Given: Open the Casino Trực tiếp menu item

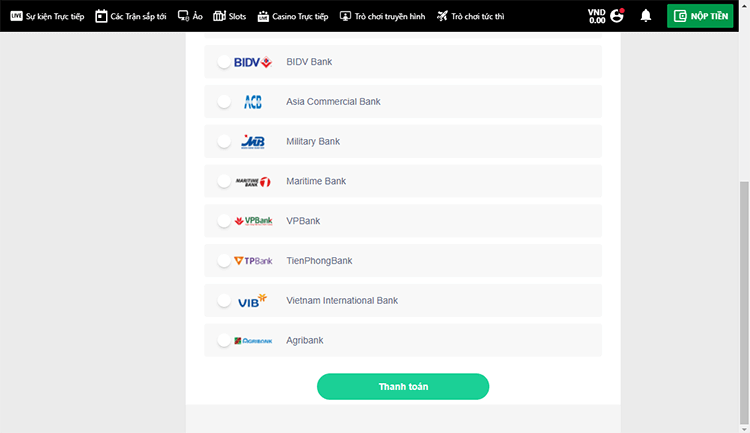Looking at the screenshot, I should click(293, 16).
